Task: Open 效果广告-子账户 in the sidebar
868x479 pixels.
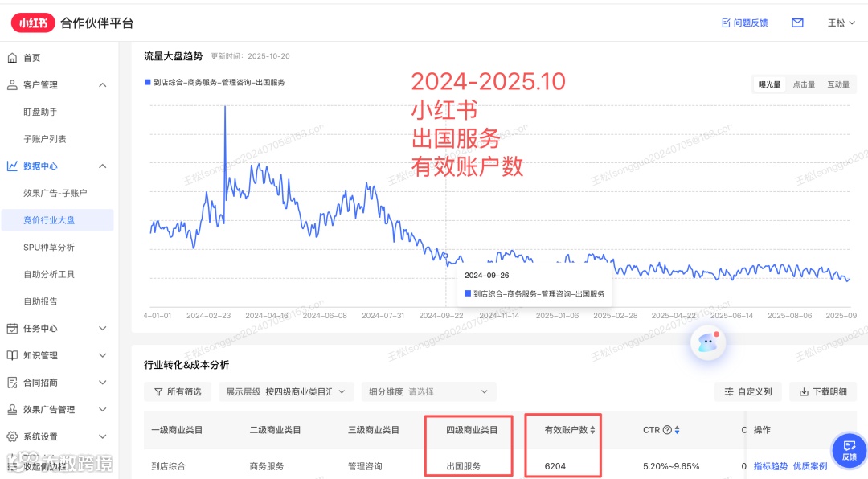Action: tap(55, 193)
